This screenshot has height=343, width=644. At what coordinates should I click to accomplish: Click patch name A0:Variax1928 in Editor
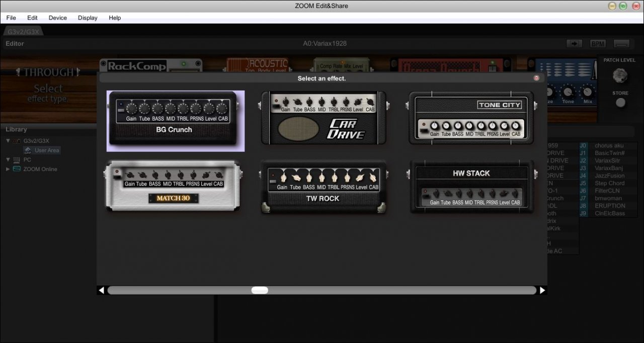pyautogui.click(x=325, y=44)
